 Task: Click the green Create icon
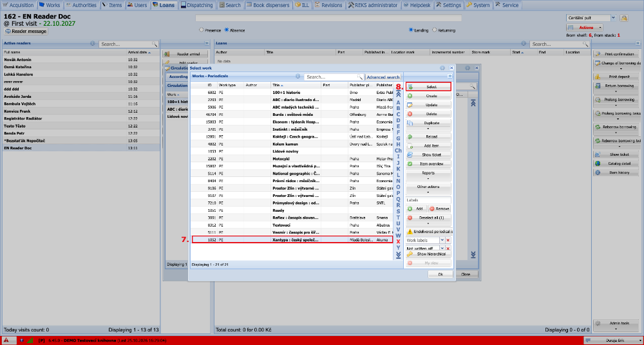(410, 96)
